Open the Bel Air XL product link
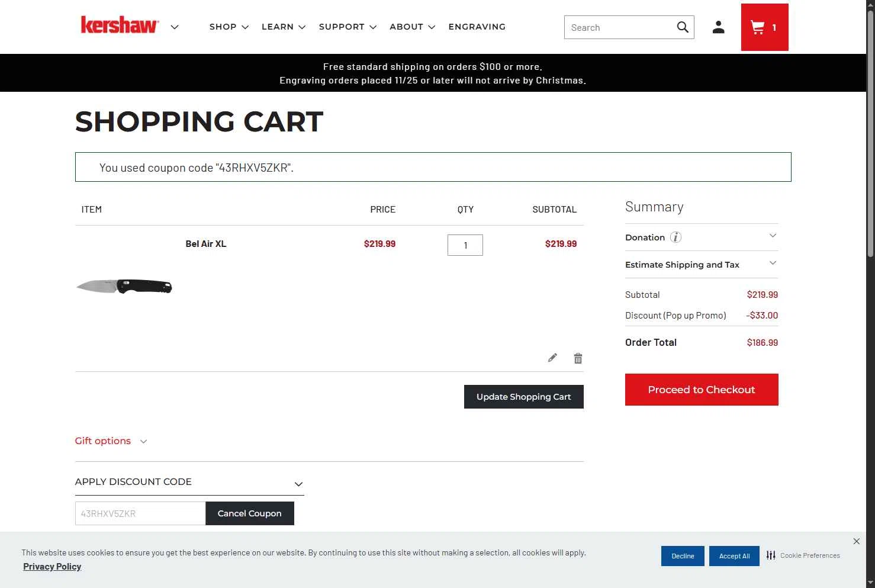The width and height of the screenshot is (875, 588). coord(206,244)
